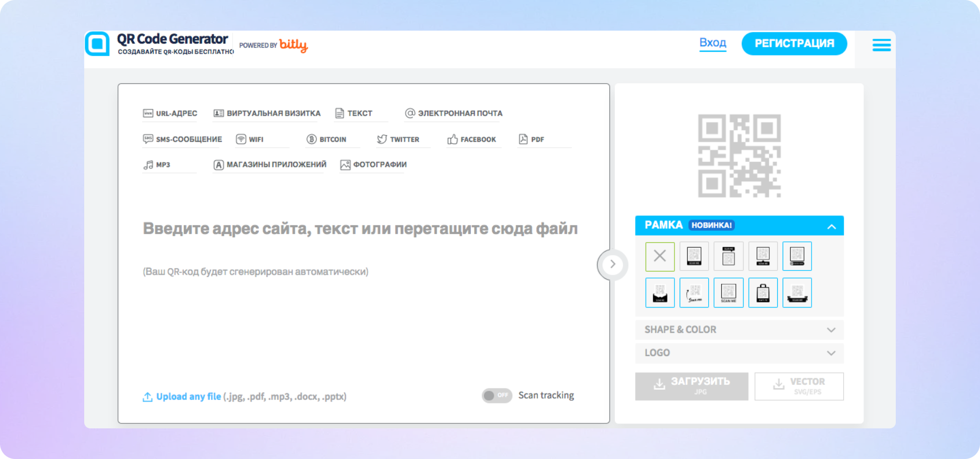Select the no-frame X option

[x=660, y=257]
